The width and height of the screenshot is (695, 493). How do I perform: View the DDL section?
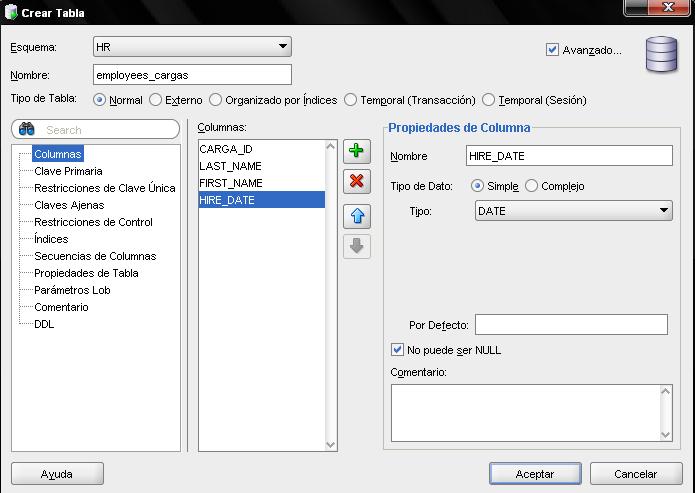pyautogui.click(x=44, y=324)
